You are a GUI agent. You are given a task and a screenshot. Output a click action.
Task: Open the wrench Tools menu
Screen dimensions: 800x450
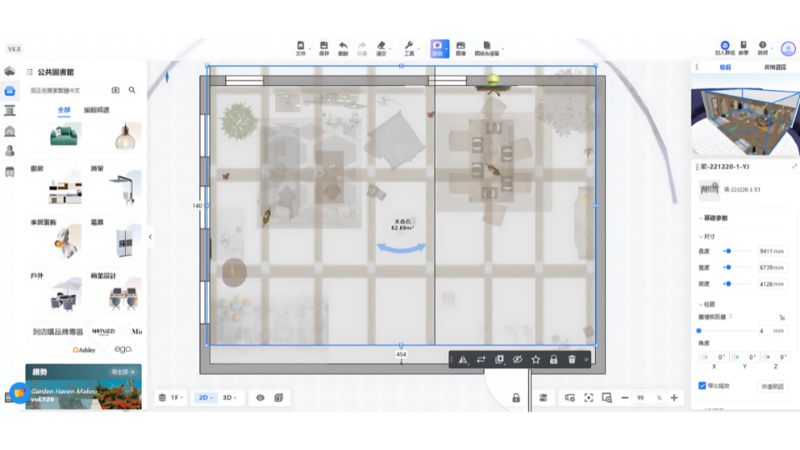pos(409,47)
